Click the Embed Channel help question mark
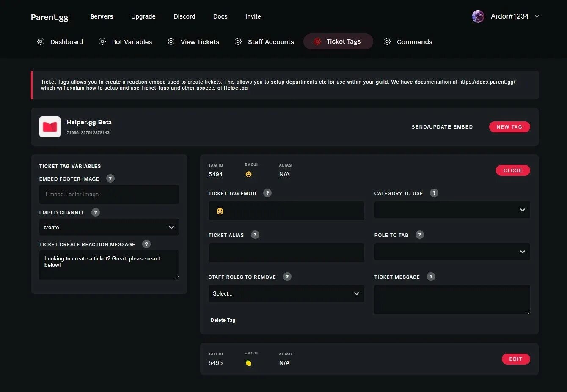 click(96, 212)
